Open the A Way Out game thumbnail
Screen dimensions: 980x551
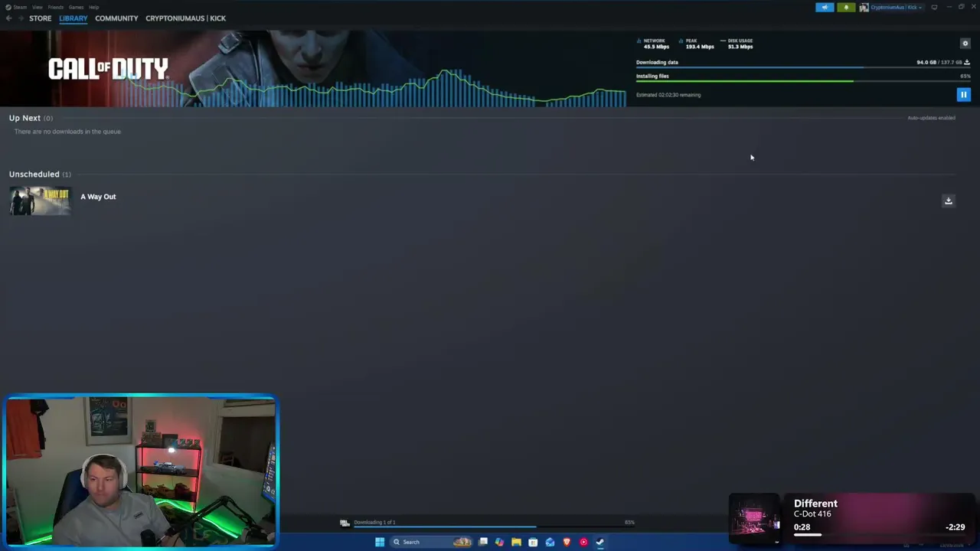click(40, 201)
